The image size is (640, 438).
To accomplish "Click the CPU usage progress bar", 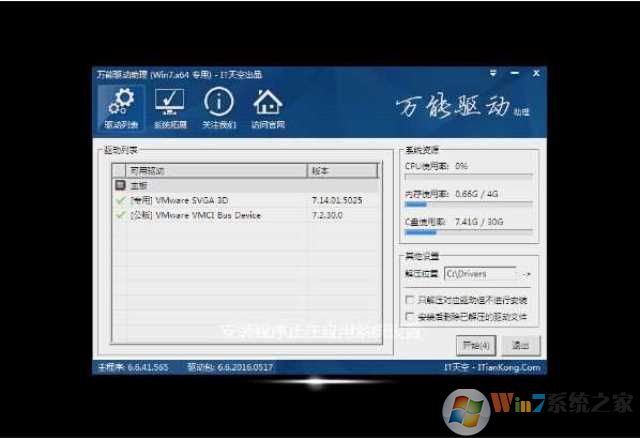I will [x=469, y=176].
